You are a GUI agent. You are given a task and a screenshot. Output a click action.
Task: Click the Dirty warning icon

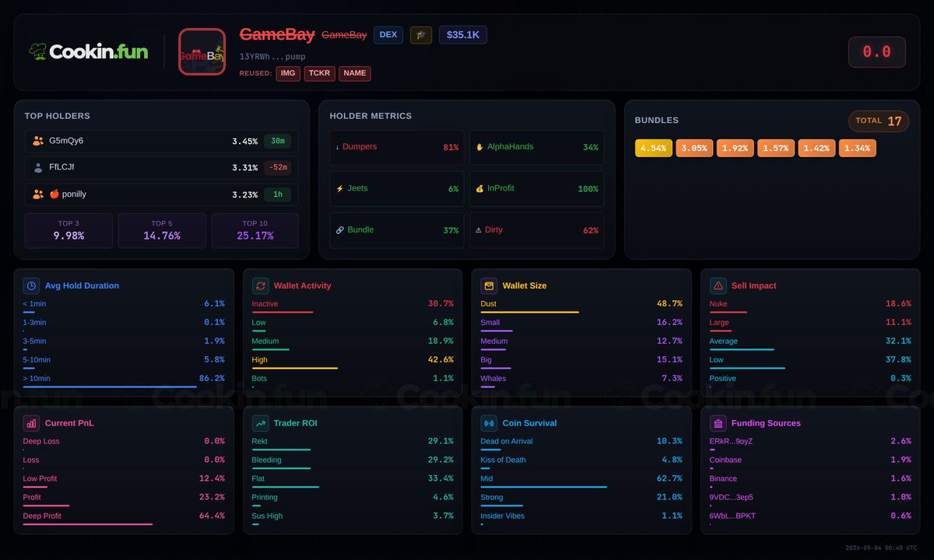[479, 230]
